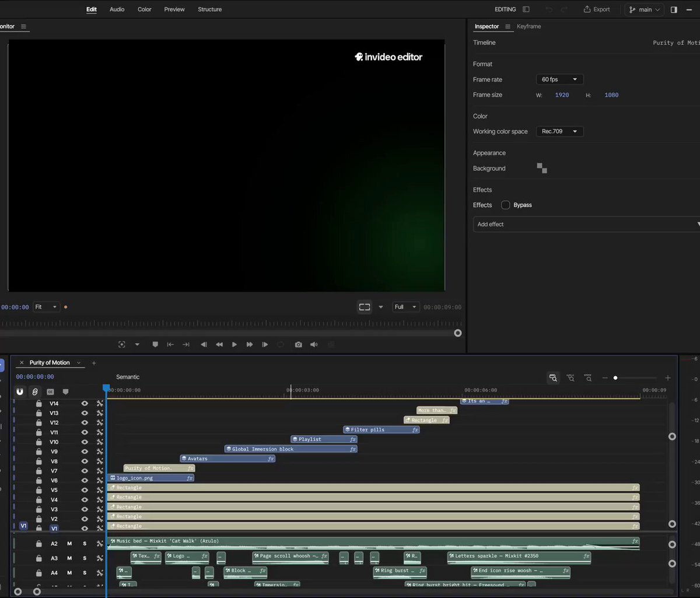This screenshot has width=700, height=598.
Task: Click the Export button
Action: coord(597,9)
